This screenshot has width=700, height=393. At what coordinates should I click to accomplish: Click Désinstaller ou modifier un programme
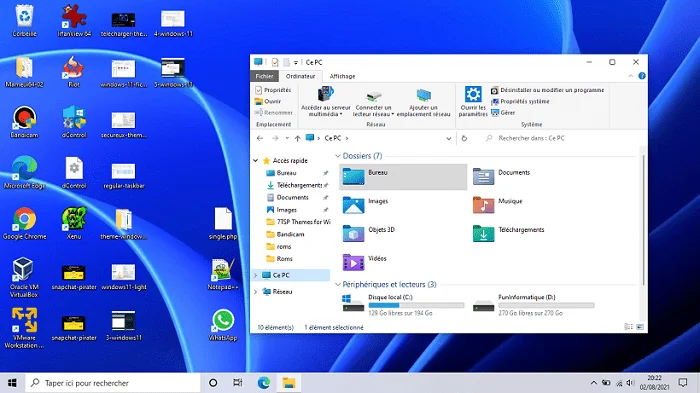pos(547,90)
